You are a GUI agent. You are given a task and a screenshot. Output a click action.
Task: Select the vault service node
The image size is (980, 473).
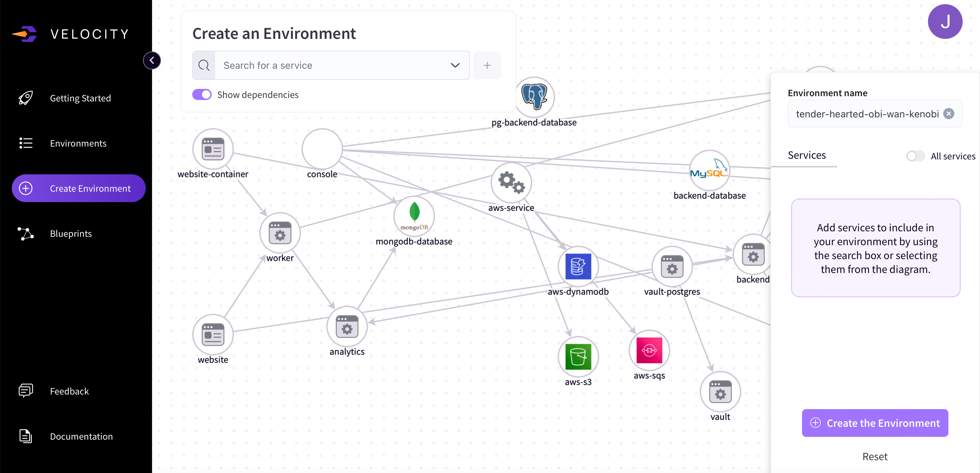[720, 391]
